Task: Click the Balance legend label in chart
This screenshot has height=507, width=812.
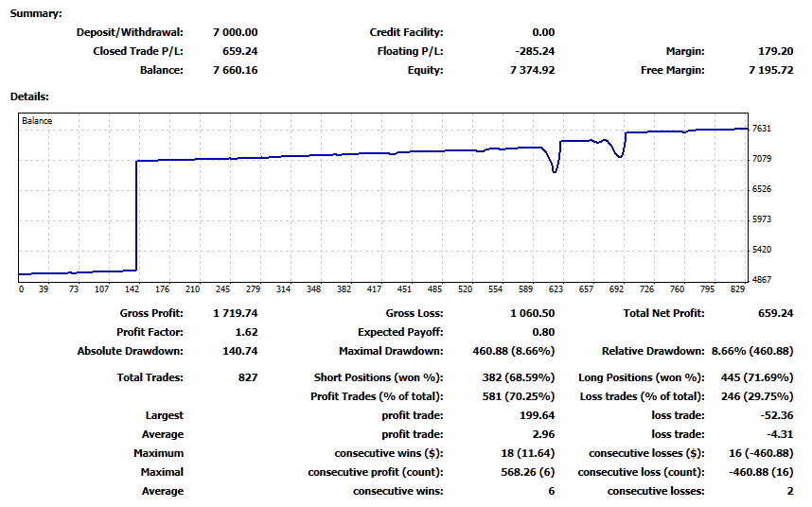Action: [x=38, y=121]
